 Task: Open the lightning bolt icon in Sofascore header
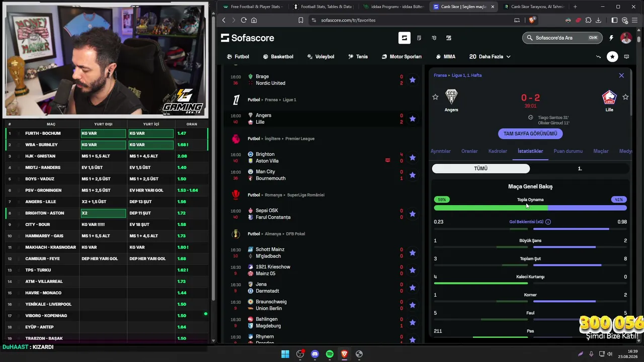pyautogui.click(x=611, y=38)
